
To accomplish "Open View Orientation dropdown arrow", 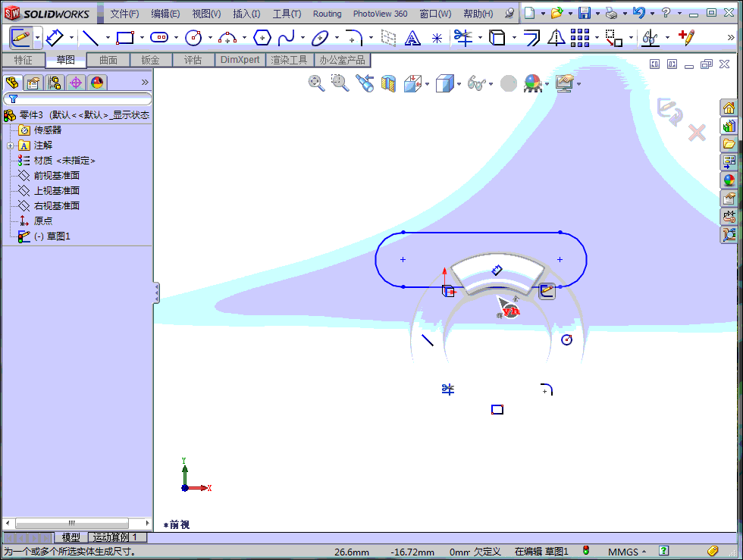I will click(x=428, y=84).
